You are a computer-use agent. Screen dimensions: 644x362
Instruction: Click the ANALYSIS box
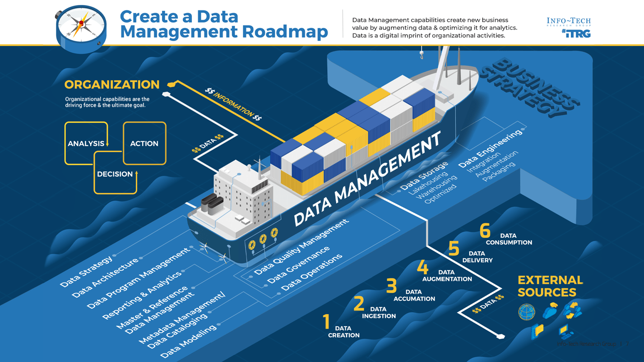[x=86, y=144]
